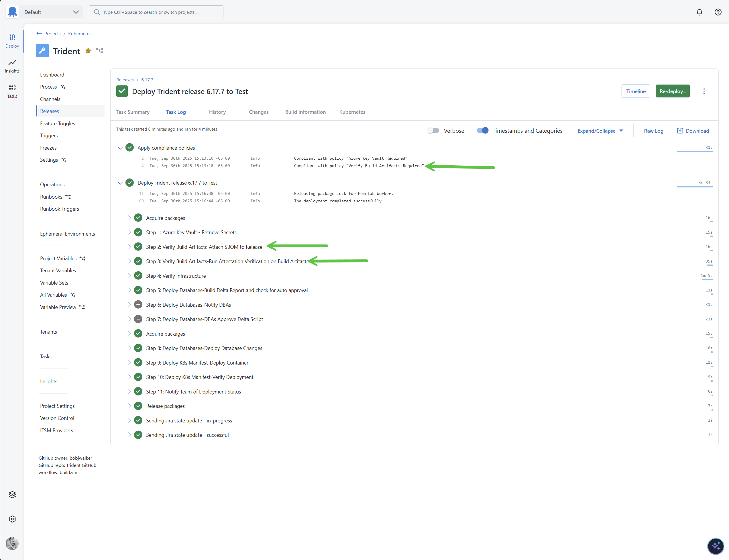Collapse the Apply compliance policies section

[120, 148]
